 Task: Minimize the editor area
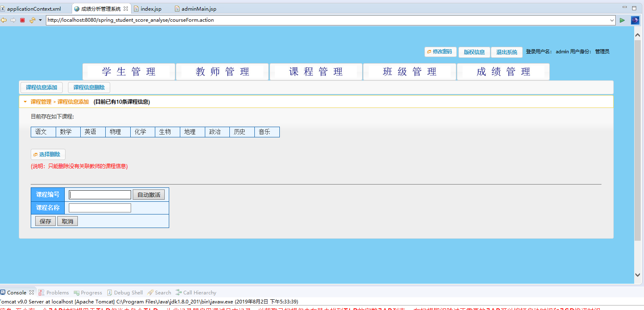pyautogui.click(x=625, y=7)
